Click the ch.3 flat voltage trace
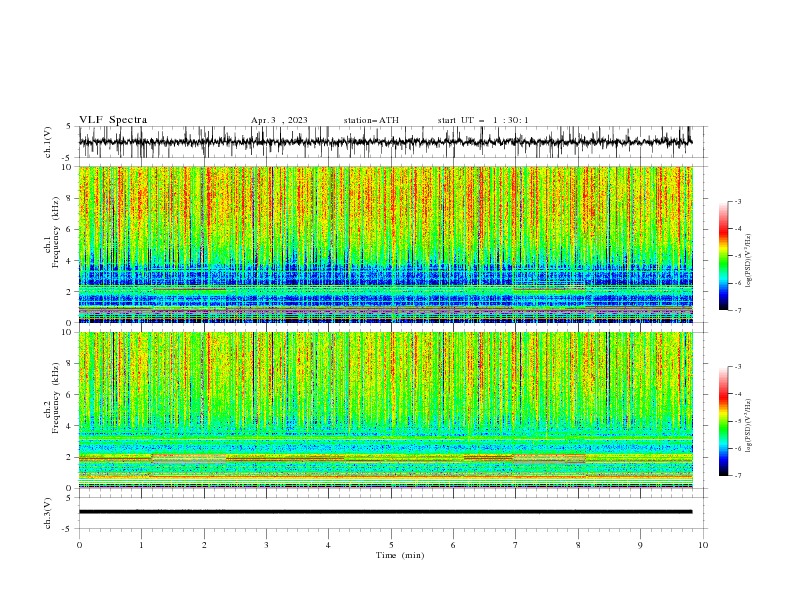Image resolution: width=792 pixels, height=612 pixels. (x=385, y=512)
